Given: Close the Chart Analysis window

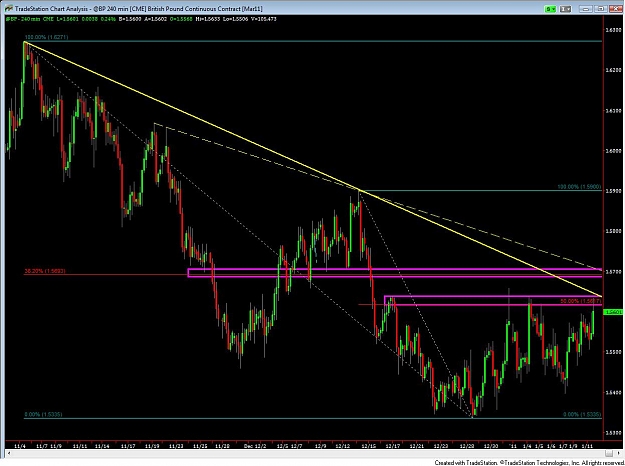Looking at the screenshot, I should click(x=614, y=9).
